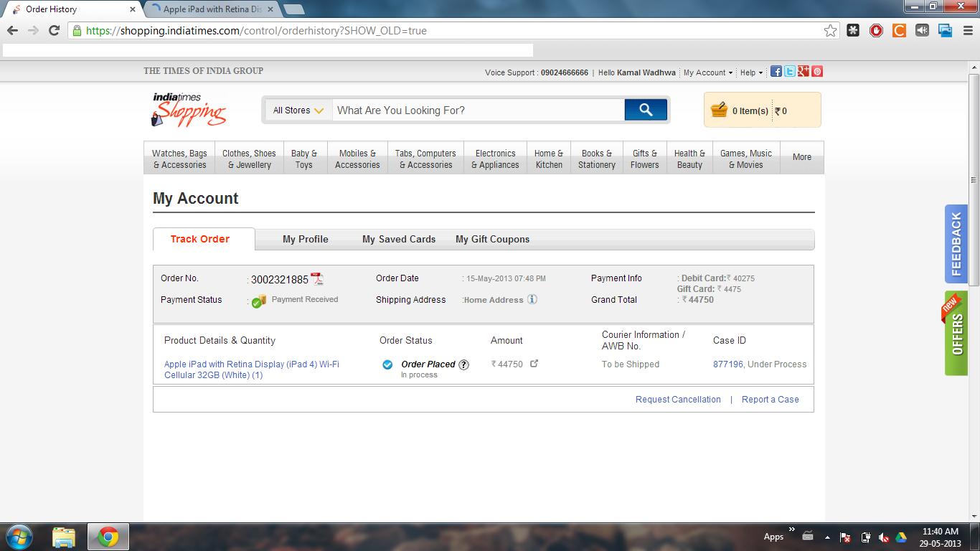Bookmark page with the star icon
The height and width of the screenshot is (551, 980).
830,30
